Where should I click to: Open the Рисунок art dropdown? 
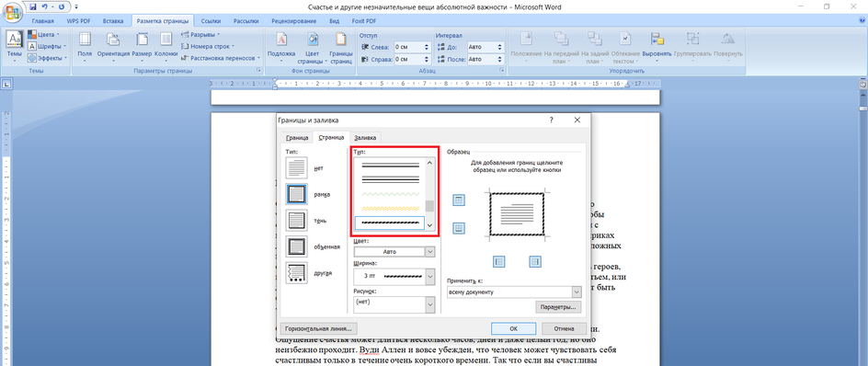394,304
